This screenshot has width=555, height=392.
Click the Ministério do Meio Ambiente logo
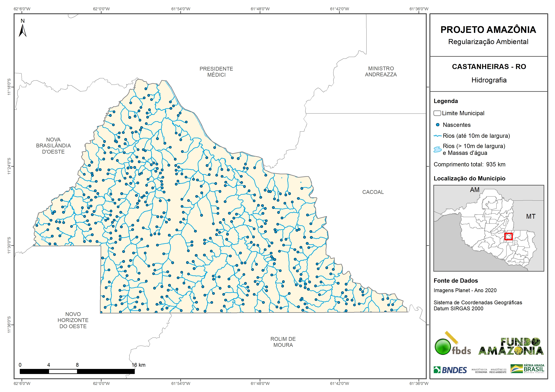coord(498,371)
